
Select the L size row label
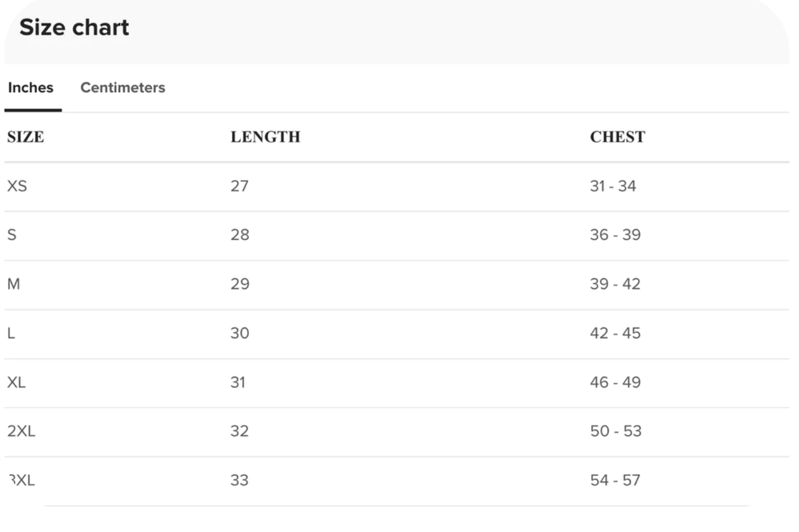(x=11, y=333)
